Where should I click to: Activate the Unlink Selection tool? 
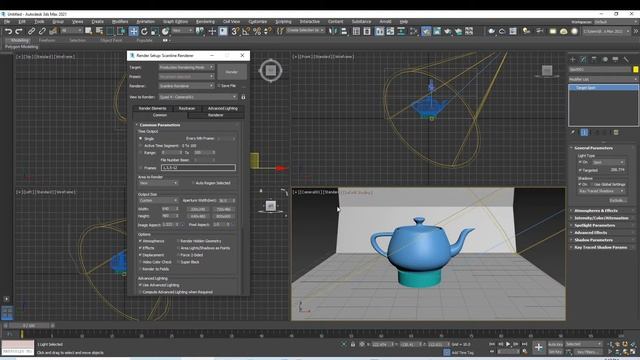coord(42,31)
